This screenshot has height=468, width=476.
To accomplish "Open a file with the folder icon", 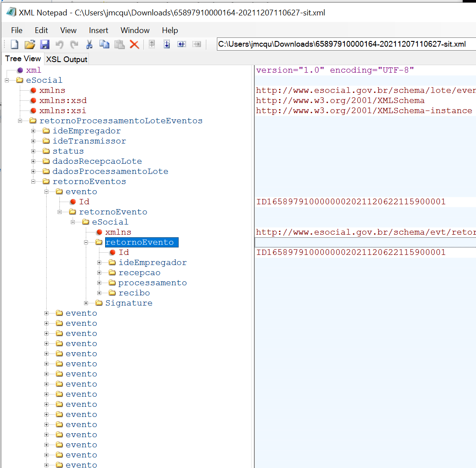I will tap(29, 44).
